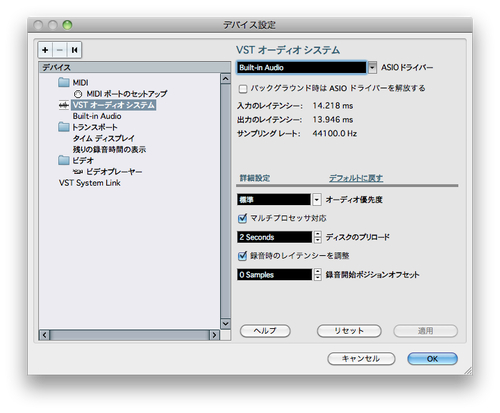
Task: Click the ヘルプ button
Action: [265, 331]
